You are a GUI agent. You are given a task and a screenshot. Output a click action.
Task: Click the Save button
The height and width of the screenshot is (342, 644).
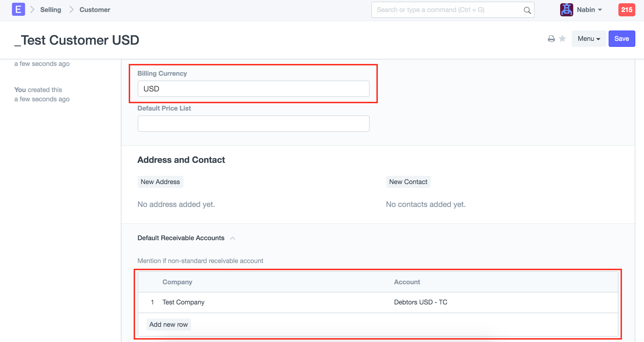(x=621, y=39)
